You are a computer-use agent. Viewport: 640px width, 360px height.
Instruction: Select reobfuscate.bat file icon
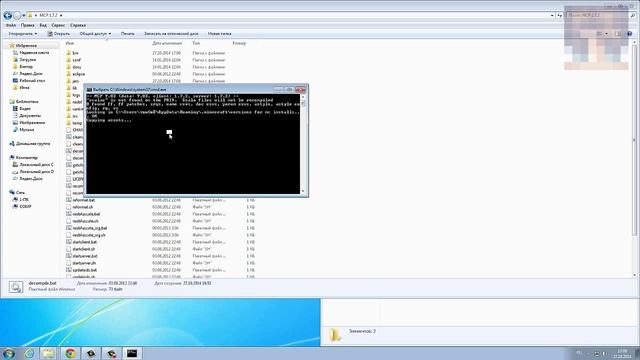[x=69, y=214]
